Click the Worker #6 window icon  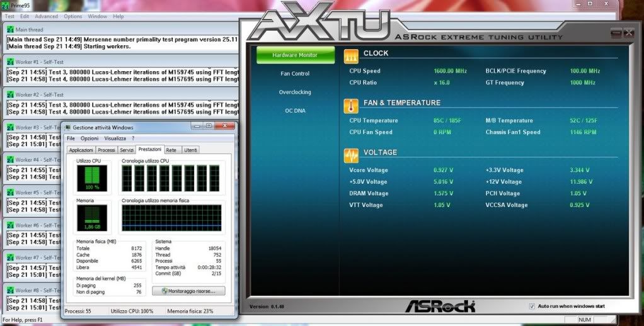[9, 225]
